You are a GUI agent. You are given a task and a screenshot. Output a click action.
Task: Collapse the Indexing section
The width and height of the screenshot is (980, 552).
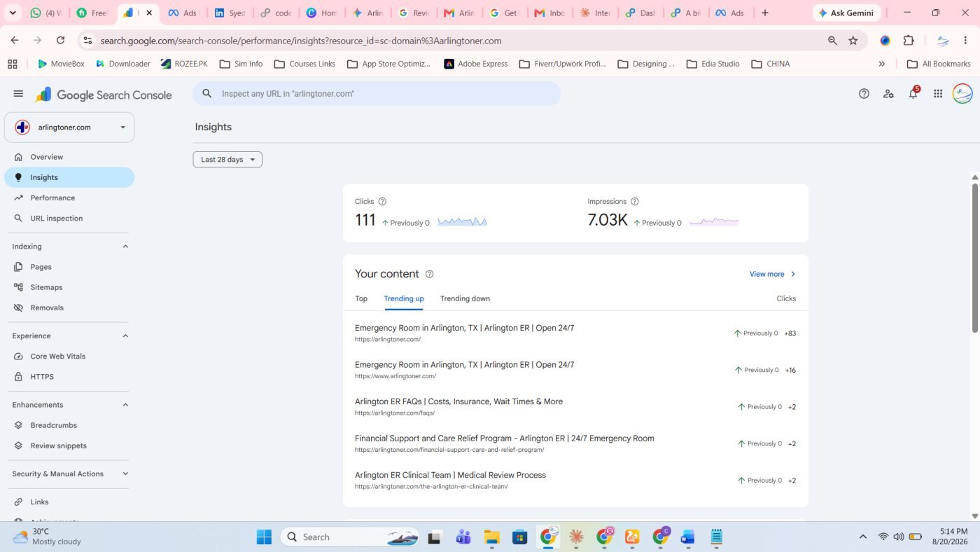click(x=126, y=247)
